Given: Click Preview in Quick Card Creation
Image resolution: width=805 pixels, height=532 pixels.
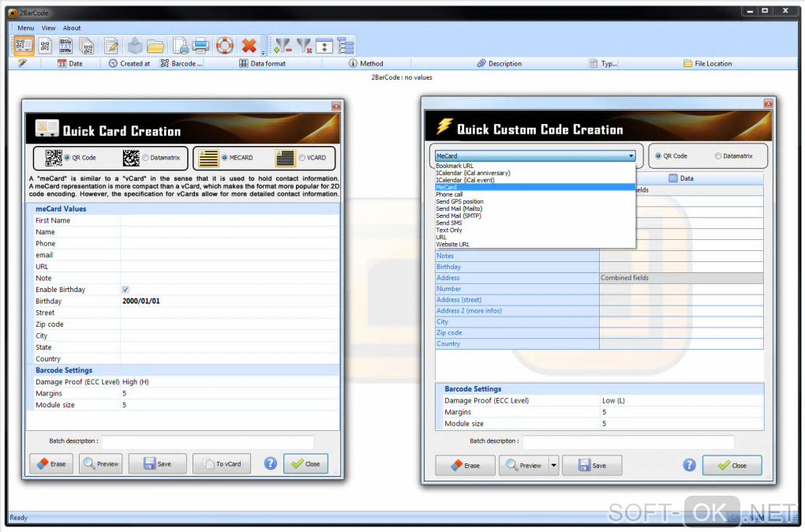Looking at the screenshot, I should point(101,463).
